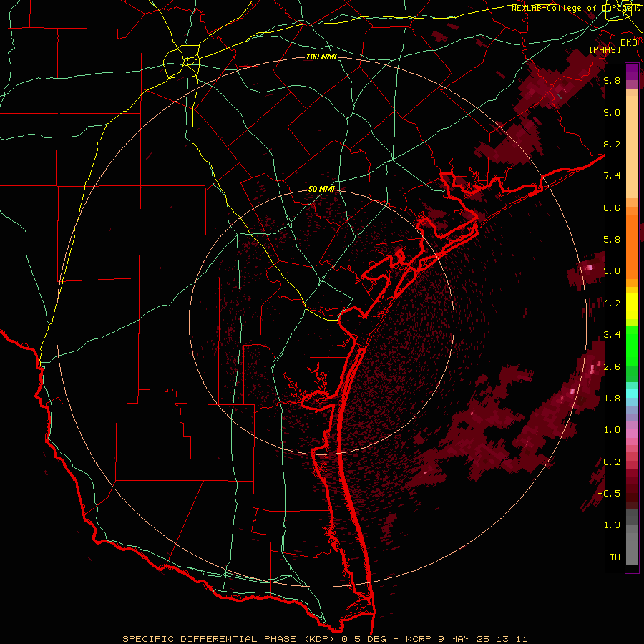Click the 7.4 value on color scale

pyautogui.click(x=612, y=176)
